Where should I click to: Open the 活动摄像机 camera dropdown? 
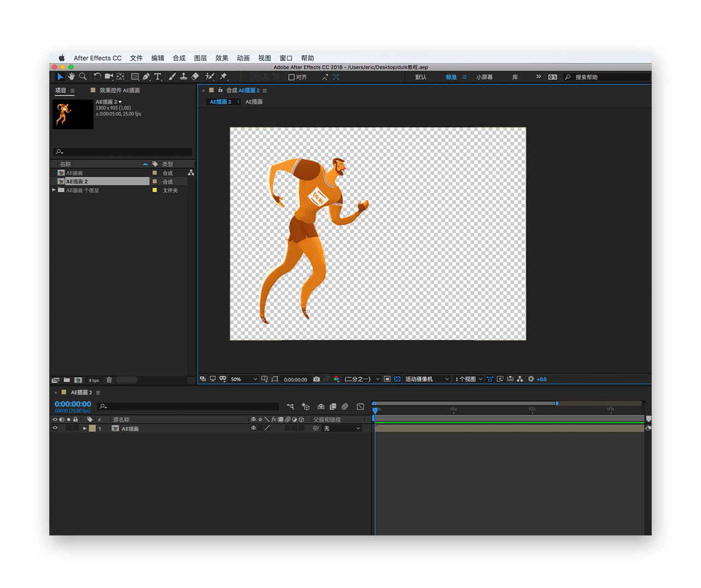427,379
